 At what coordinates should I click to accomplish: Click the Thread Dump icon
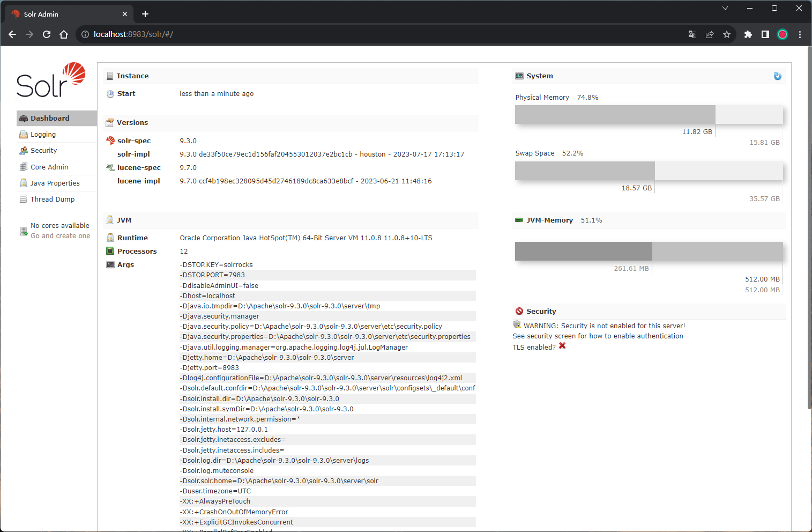coord(24,199)
